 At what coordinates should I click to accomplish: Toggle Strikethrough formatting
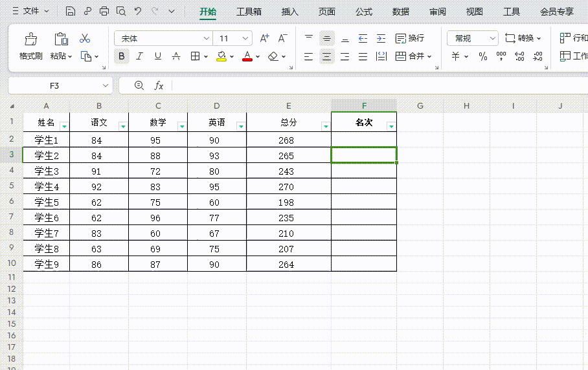(176, 56)
